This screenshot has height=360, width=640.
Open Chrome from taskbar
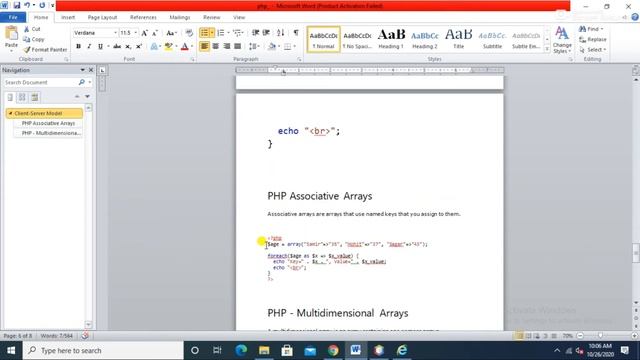(x=333, y=350)
